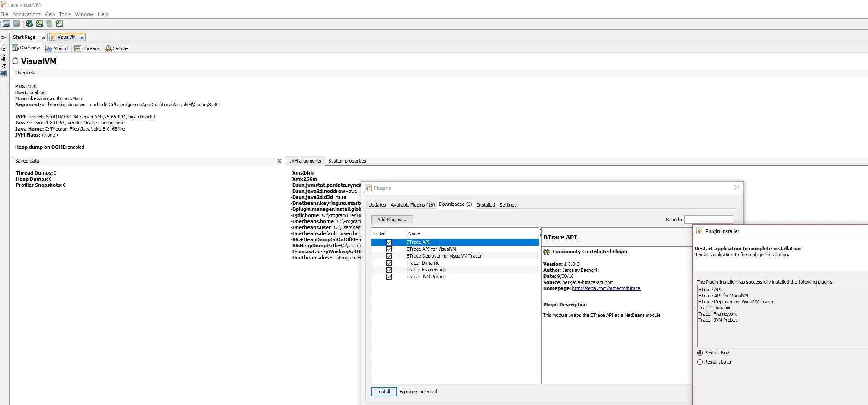
Task: Click the Add Remote Host toolbar icon
Action: pos(29,24)
